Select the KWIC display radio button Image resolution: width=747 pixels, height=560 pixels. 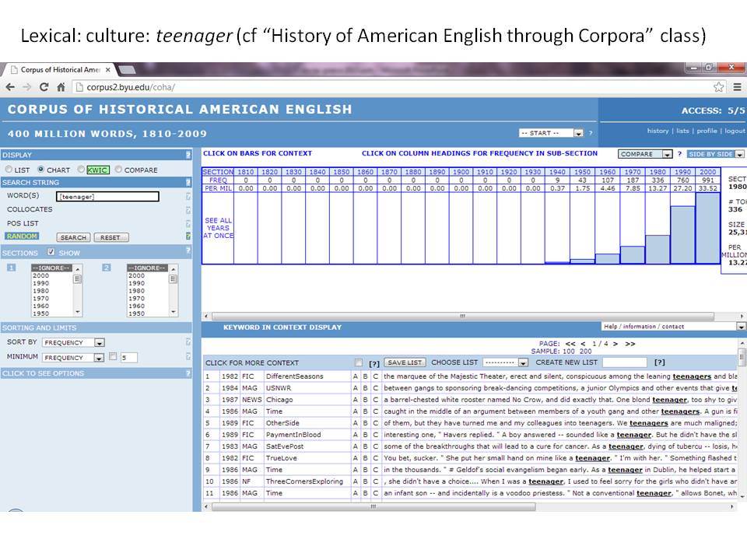coord(81,170)
